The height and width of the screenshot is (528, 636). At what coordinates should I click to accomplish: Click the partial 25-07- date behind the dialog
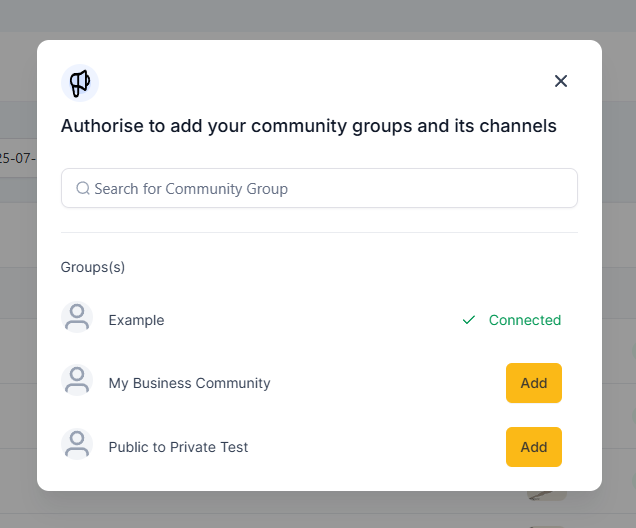[18, 158]
